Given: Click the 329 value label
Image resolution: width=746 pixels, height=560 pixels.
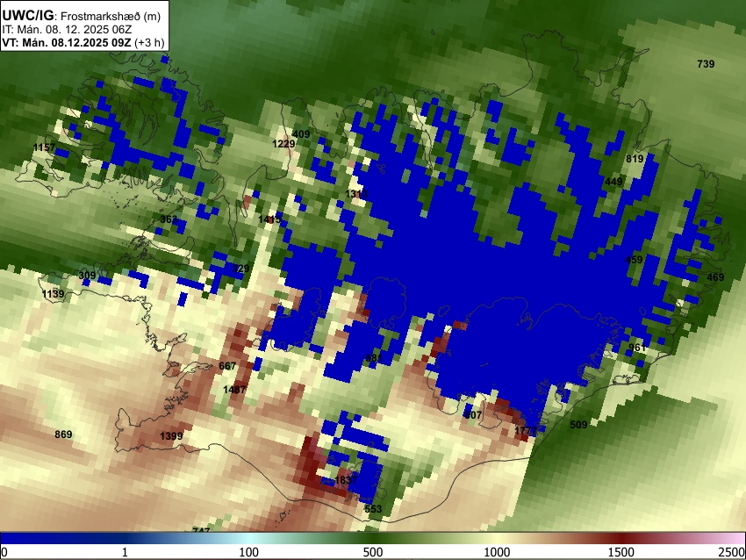Looking at the screenshot, I should point(240,269).
